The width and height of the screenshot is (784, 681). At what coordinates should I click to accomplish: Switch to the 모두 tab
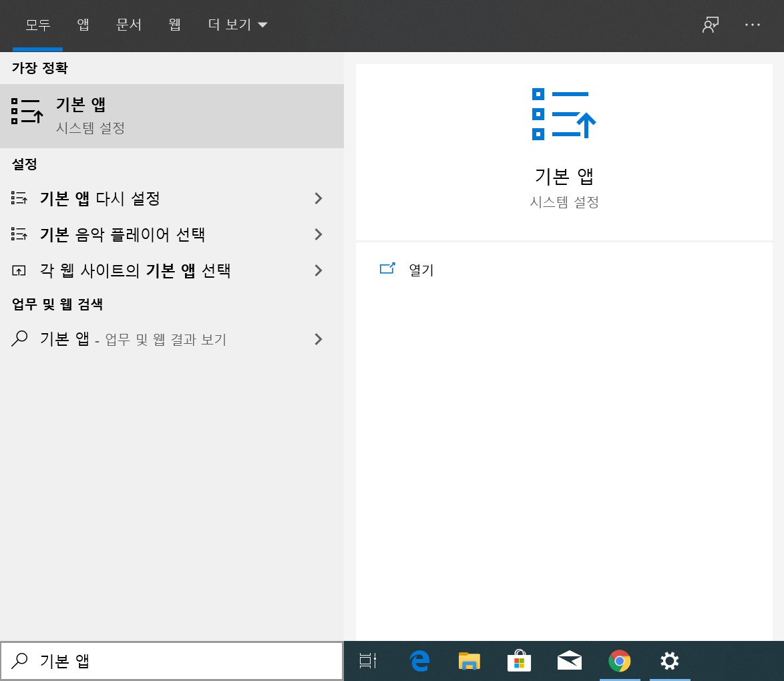(37, 25)
